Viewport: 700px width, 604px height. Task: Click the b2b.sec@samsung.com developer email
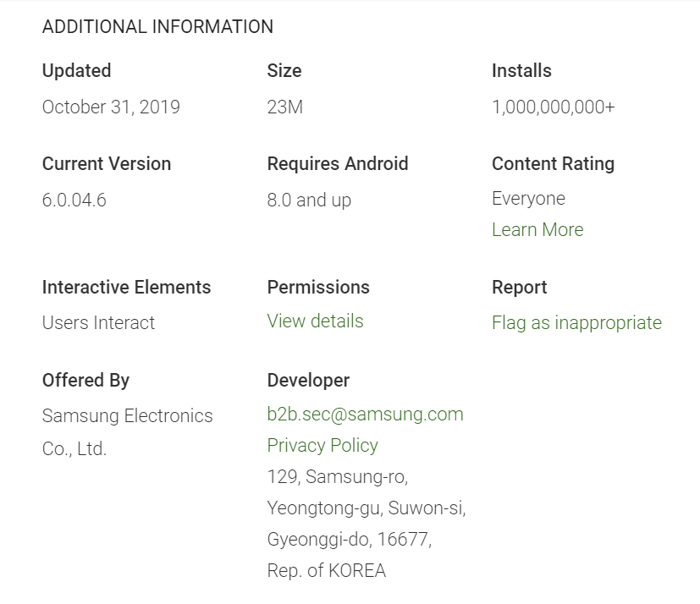click(x=365, y=415)
